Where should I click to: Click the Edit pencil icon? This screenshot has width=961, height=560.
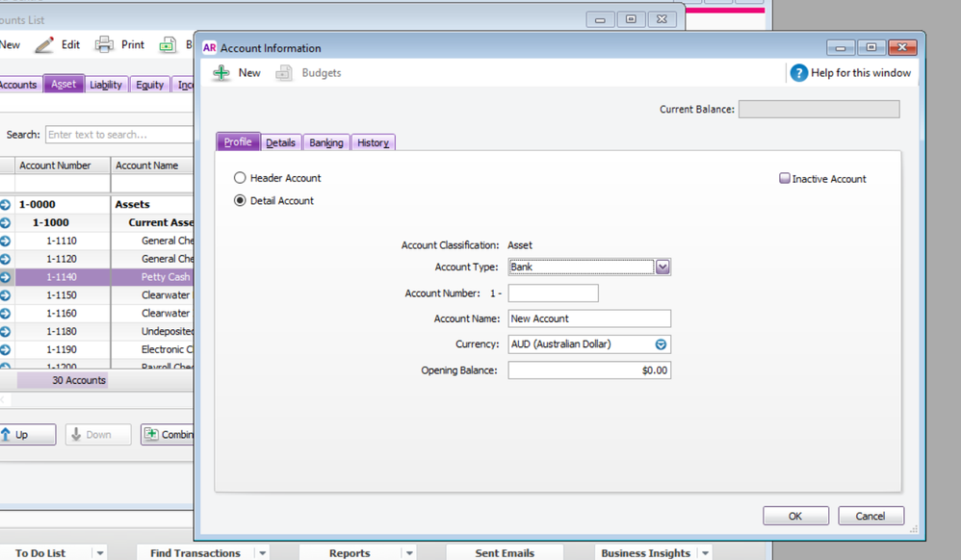44,44
